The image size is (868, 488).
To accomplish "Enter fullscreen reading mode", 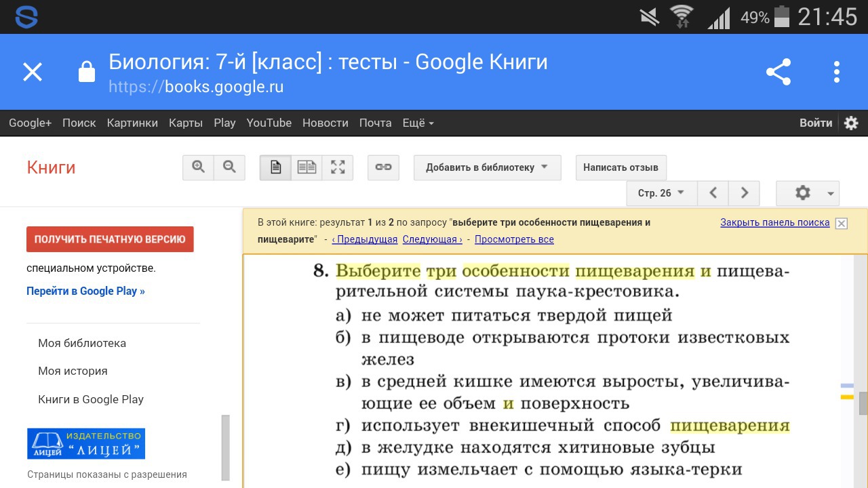I will [x=338, y=167].
